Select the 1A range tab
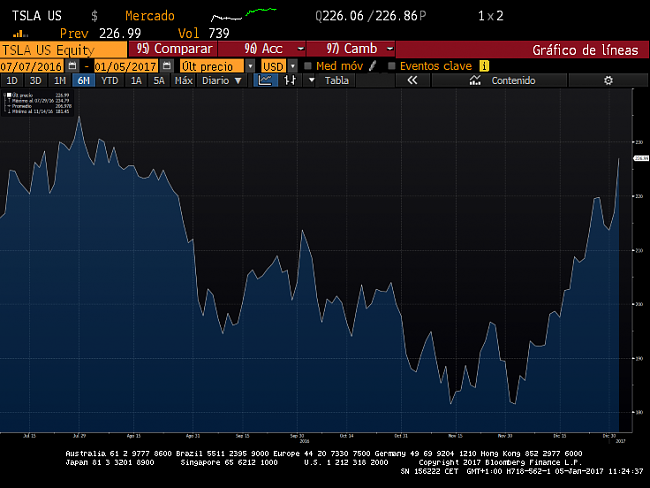 point(136,80)
